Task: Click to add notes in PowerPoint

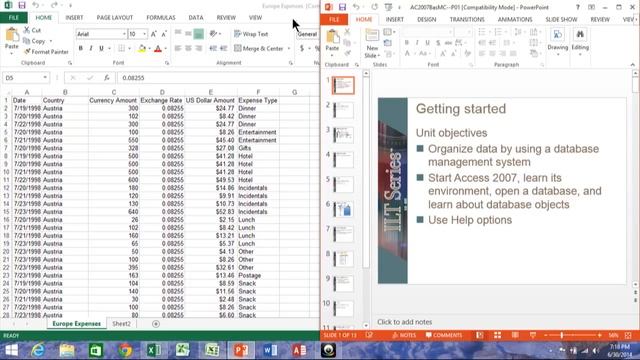Action: [404, 322]
